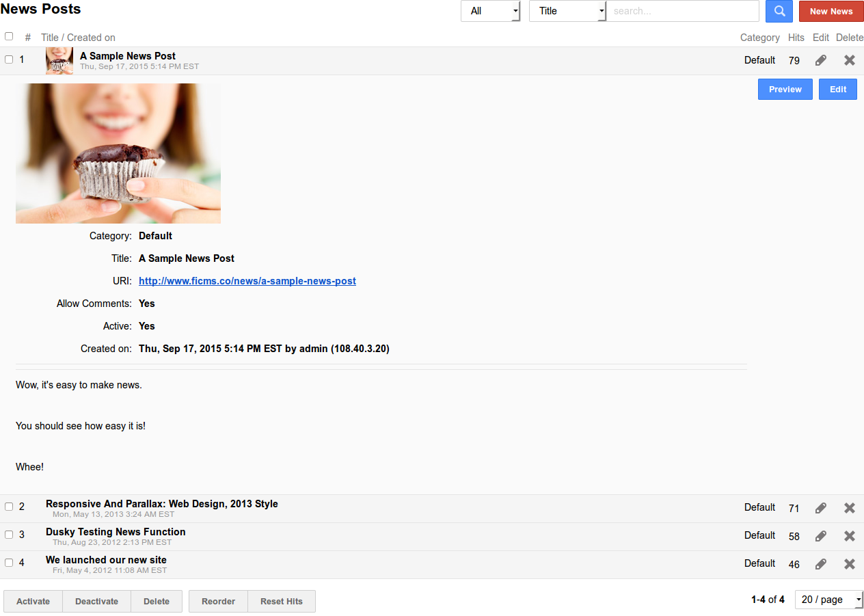Click the Reset Hits button
The width and height of the screenshot is (864, 616).
[282, 602]
